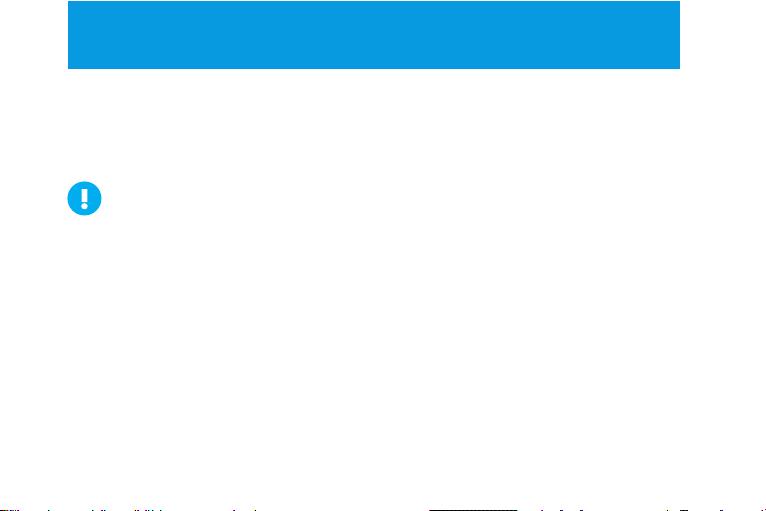The height and width of the screenshot is (511, 766).
Task: Click the black horizontal bar at bottom edge
Action: click(473, 510)
